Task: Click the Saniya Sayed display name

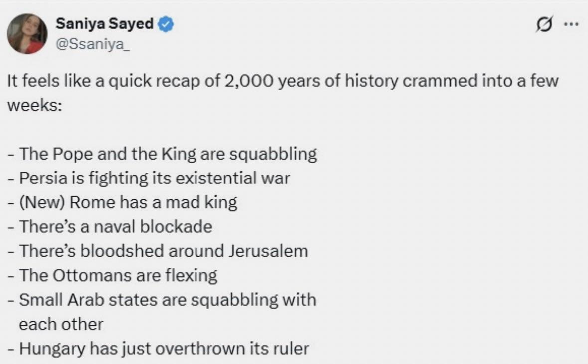Action: (x=105, y=24)
